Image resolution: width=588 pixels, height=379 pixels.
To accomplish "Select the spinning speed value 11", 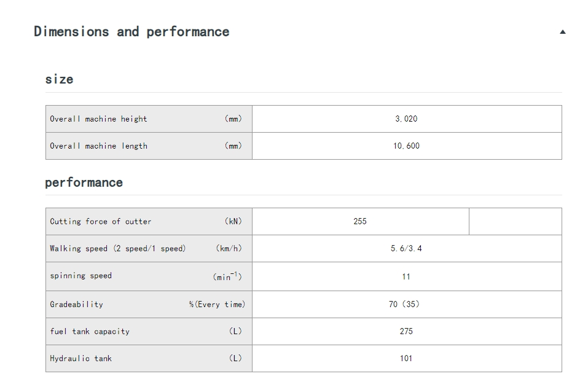I will coord(406,276).
